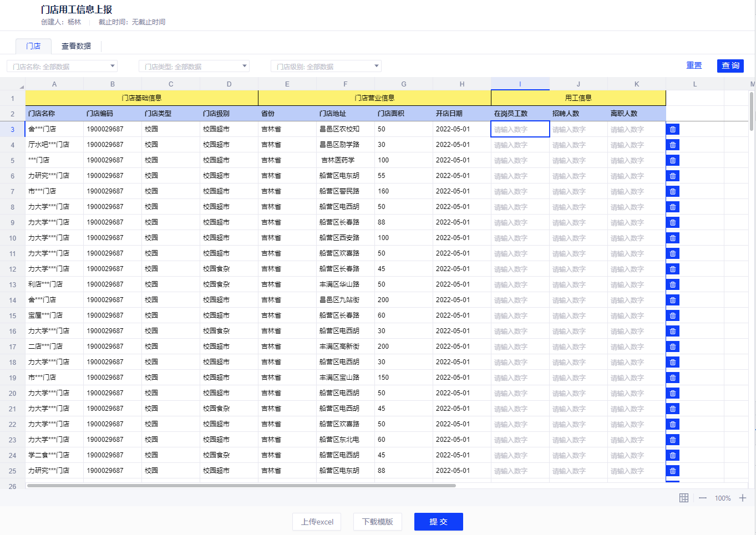Select the 门店 tab
The image size is (756, 535).
pyautogui.click(x=33, y=46)
